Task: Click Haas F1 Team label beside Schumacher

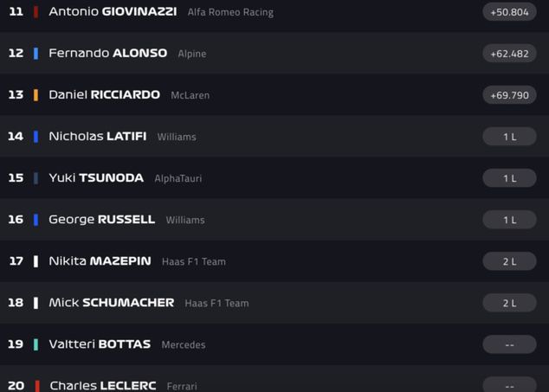Action: point(217,304)
